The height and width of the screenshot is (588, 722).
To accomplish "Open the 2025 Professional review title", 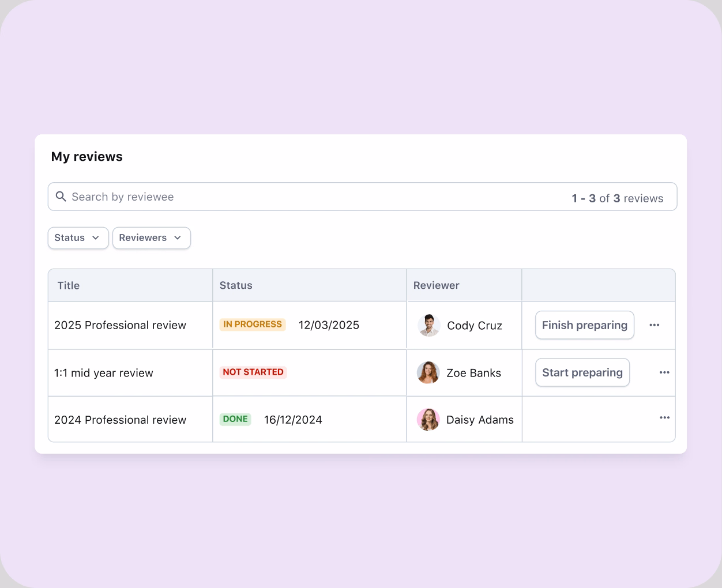I will point(120,325).
